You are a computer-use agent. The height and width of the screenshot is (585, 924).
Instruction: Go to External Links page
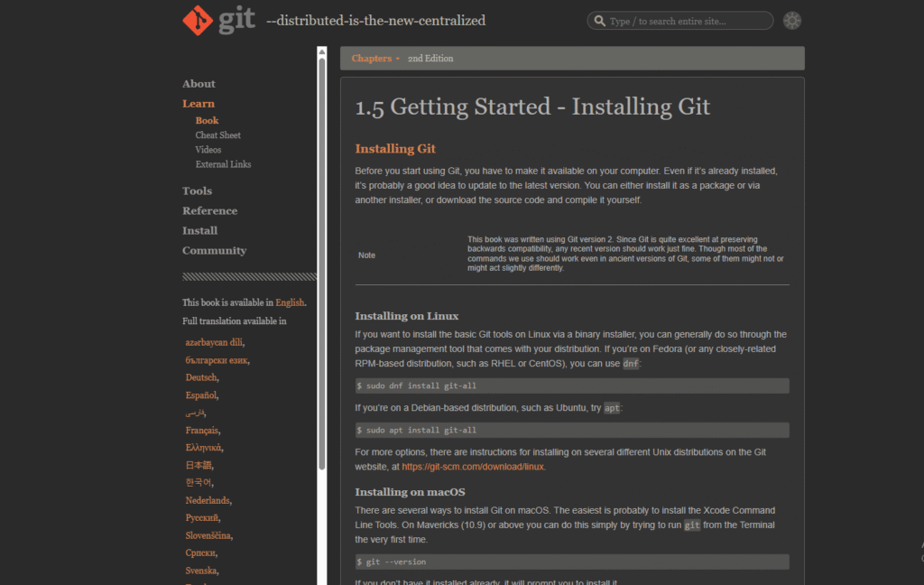tap(223, 164)
